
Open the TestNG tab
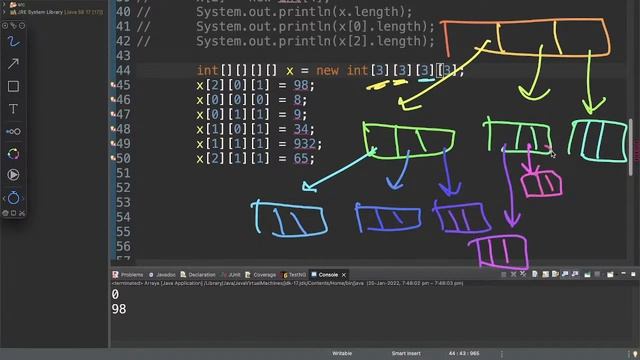coord(294,275)
